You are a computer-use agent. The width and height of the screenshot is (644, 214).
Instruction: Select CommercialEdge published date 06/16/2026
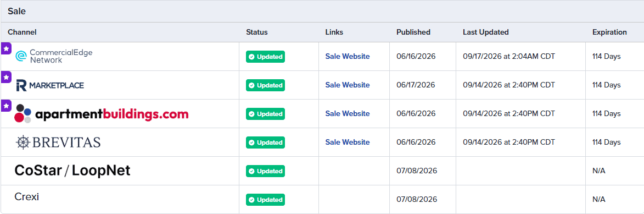click(416, 56)
